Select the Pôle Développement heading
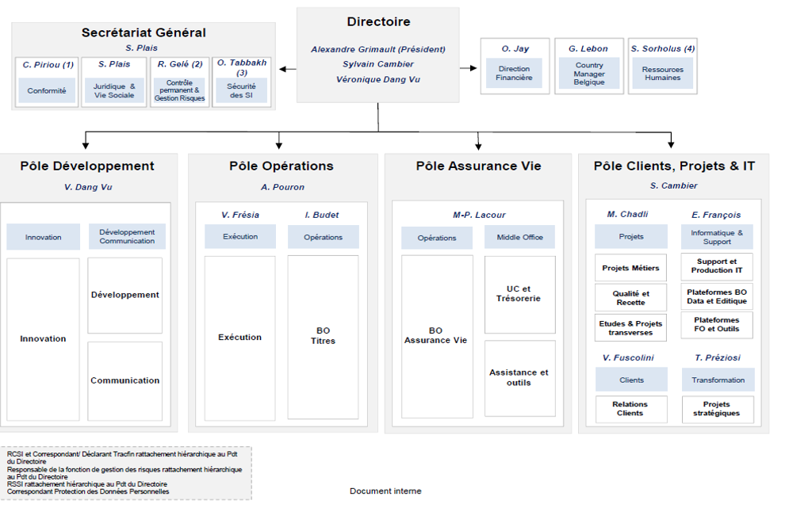The image size is (812, 527). point(87,166)
